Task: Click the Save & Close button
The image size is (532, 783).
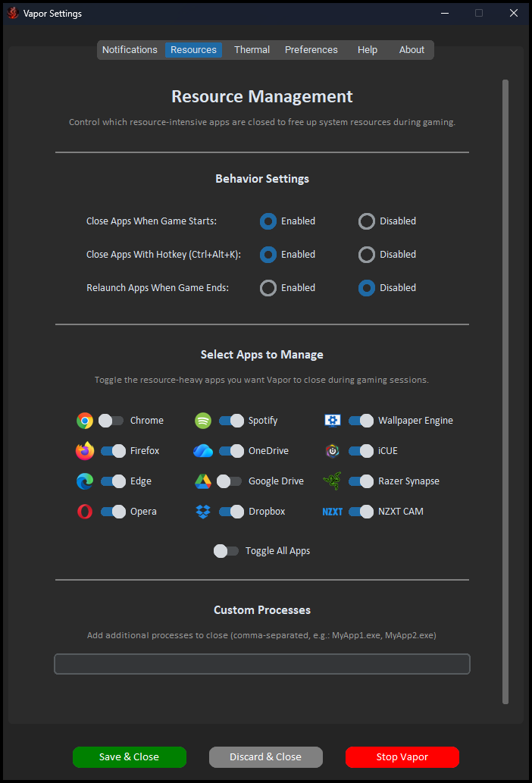Action: [x=129, y=756]
